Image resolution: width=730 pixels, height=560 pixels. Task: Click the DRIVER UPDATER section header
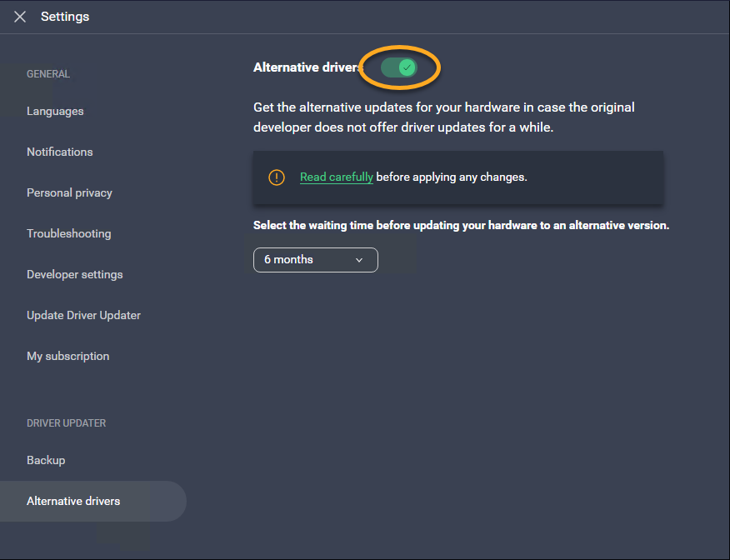[66, 423]
